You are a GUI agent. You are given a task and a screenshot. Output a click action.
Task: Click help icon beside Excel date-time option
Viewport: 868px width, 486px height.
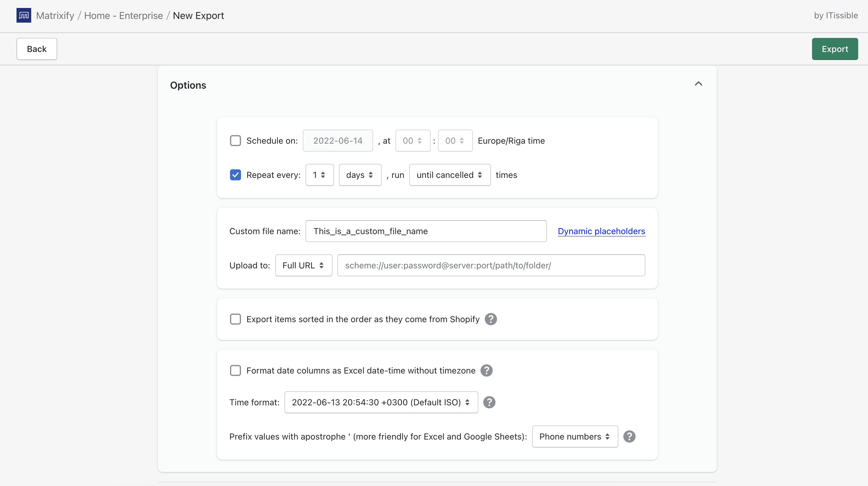[x=486, y=370]
